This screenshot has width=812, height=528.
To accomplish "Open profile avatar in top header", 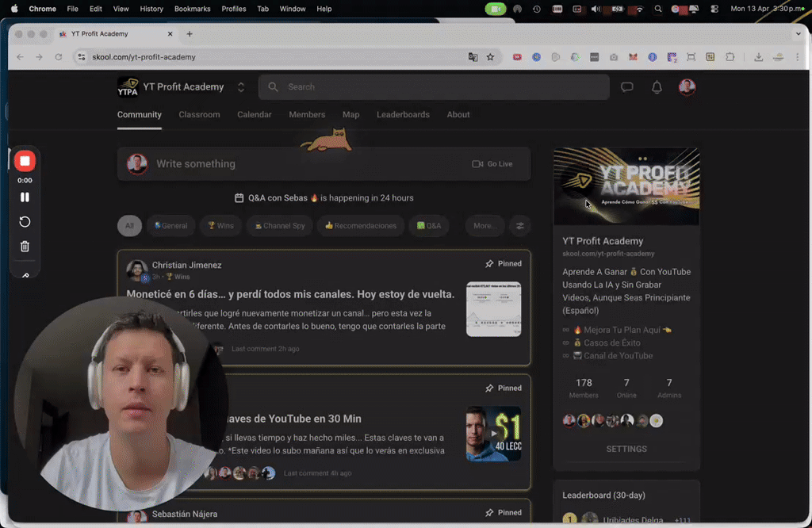I will (x=687, y=87).
